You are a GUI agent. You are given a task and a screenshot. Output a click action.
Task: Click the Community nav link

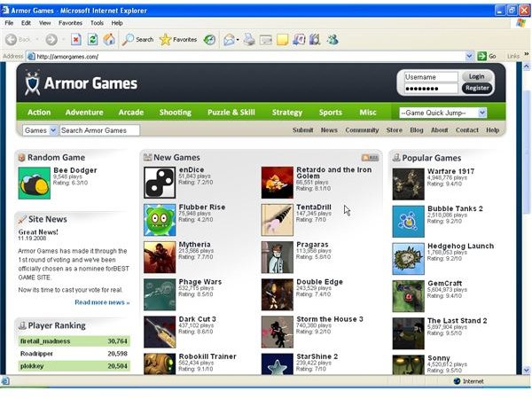[x=362, y=130]
